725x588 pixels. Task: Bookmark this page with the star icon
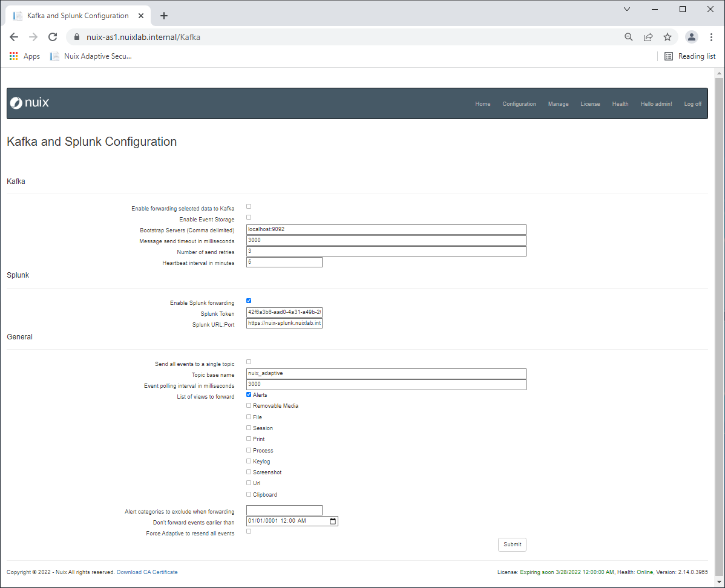click(667, 37)
